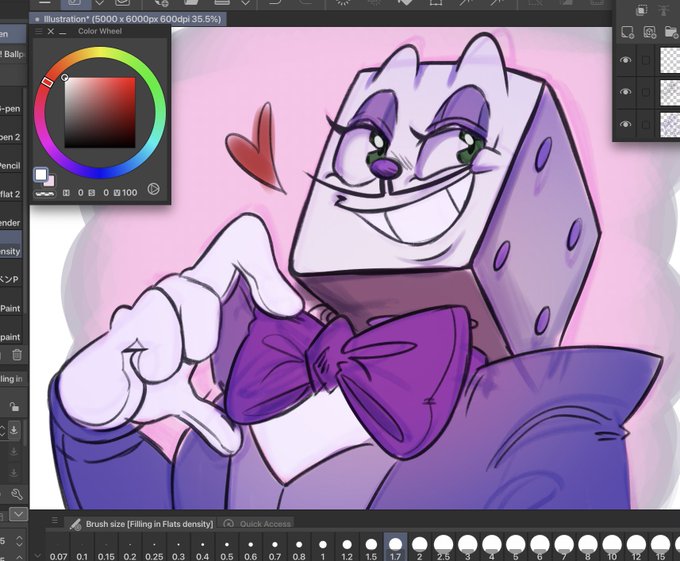This screenshot has width=680, height=561.
Task: Open the Color Wheel panel menu
Action: pyautogui.click(x=39, y=31)
